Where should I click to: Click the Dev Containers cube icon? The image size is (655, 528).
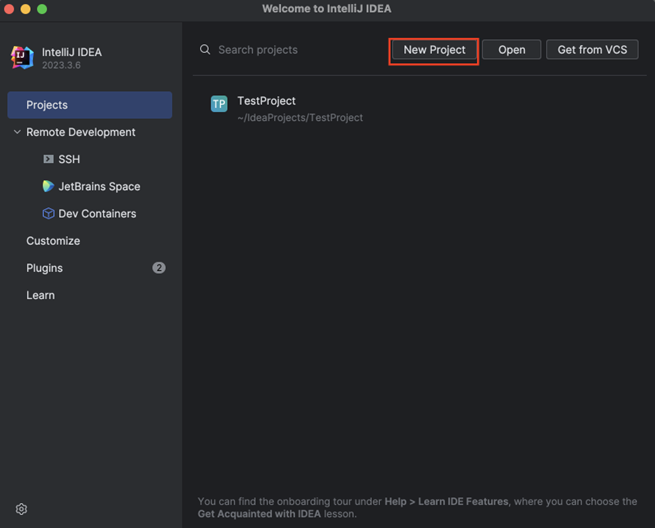[x=48, y=213]
